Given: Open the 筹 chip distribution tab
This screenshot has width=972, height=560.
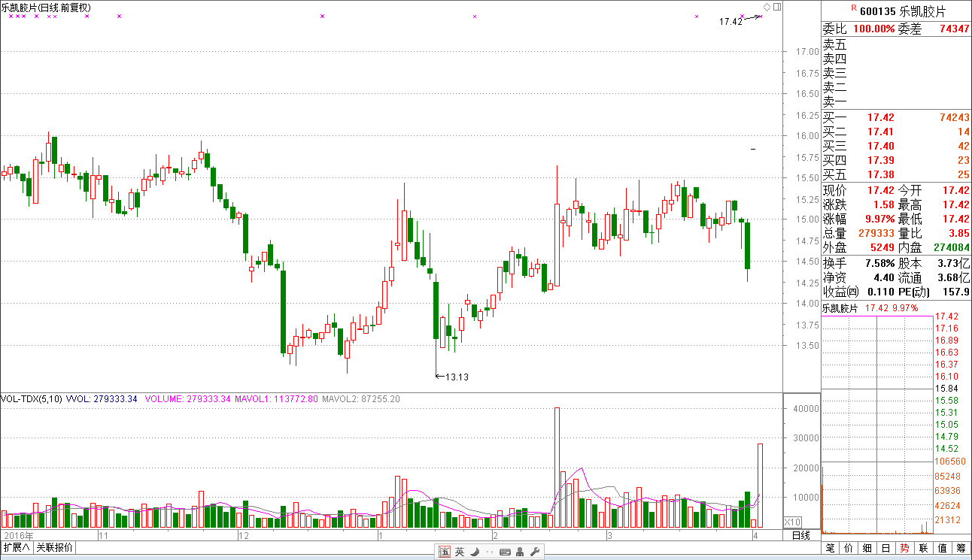Looking at the screenshot, I should (961, 549).
